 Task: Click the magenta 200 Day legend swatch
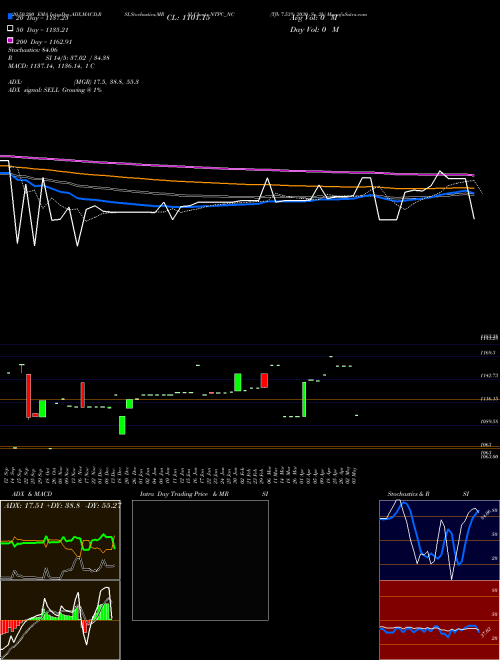click(x=11, y=40)
